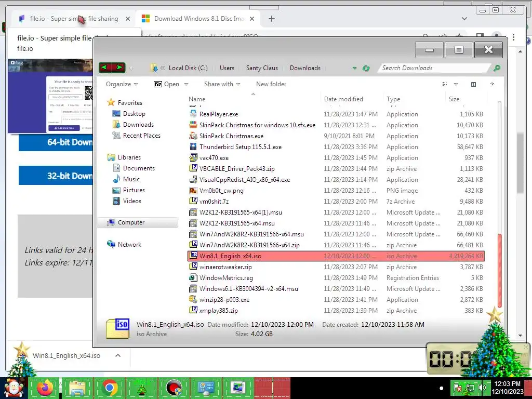The image size is (532, 399).
Task: Open the Chrome tab search chevron
Action: 464,19
